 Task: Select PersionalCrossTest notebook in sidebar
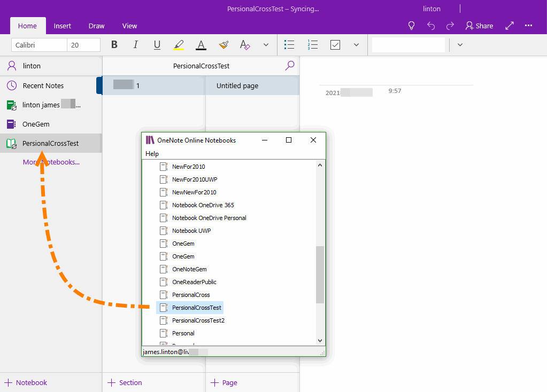(51, 143)
